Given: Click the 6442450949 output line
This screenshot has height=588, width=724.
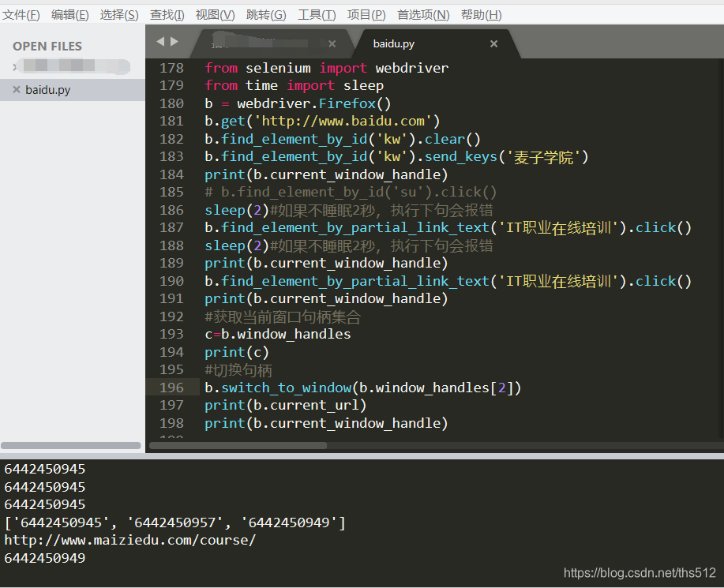Looking at the screenshot, I should point(45,559).
